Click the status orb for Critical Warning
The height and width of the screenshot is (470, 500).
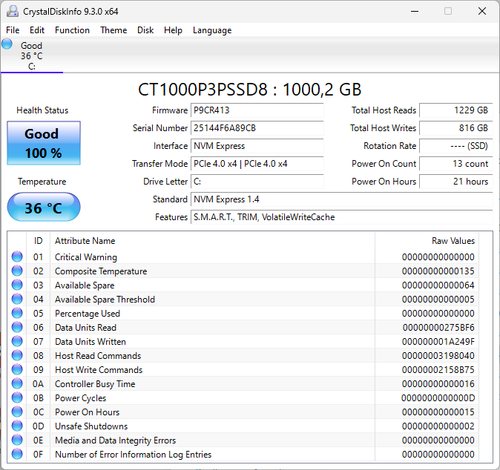tap(17, 257)
